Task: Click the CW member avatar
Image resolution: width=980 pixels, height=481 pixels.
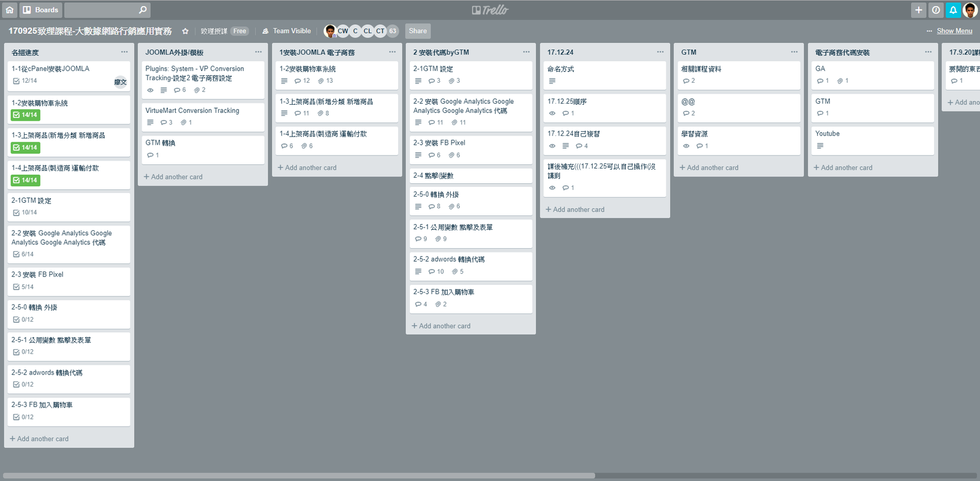Action: [x=342, y=31]
